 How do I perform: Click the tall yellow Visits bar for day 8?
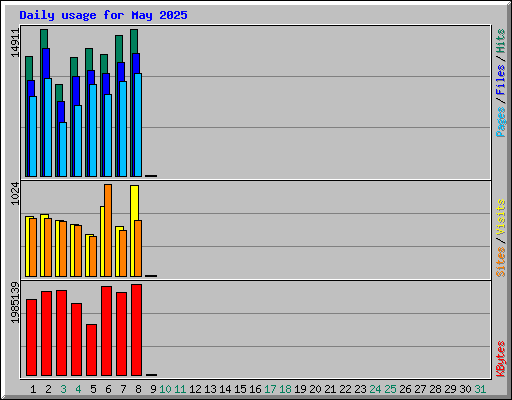pos(134,203)
